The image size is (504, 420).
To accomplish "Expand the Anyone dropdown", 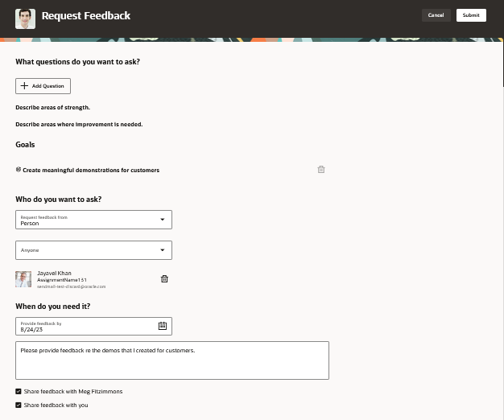I will [93, 250].
